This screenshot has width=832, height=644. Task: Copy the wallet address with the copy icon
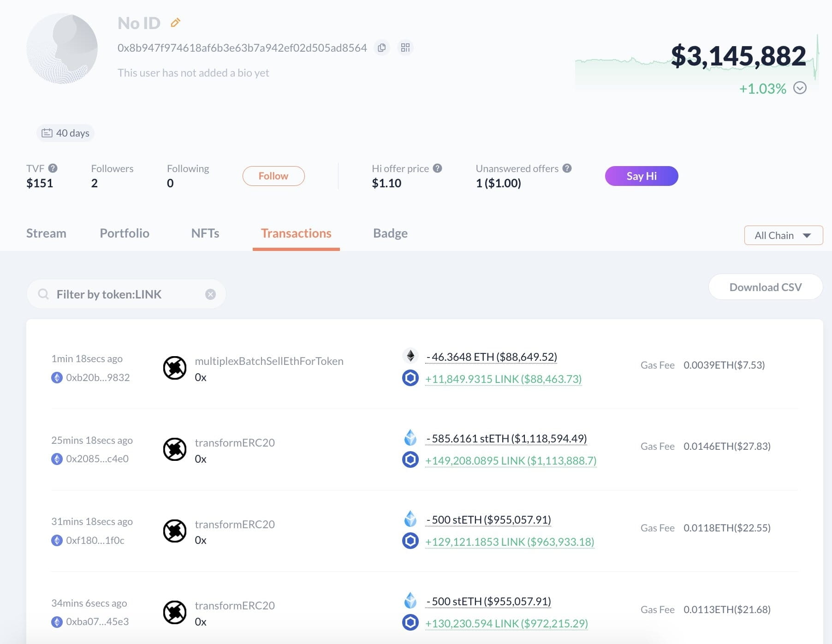click(x=382, y=48)
